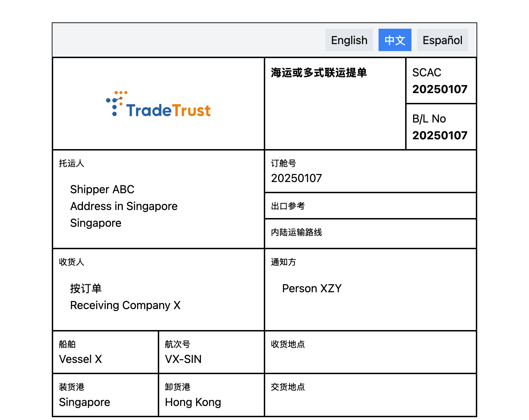Click the active 中文 language tab
529x420 pixels.
(x=395, y=40)
